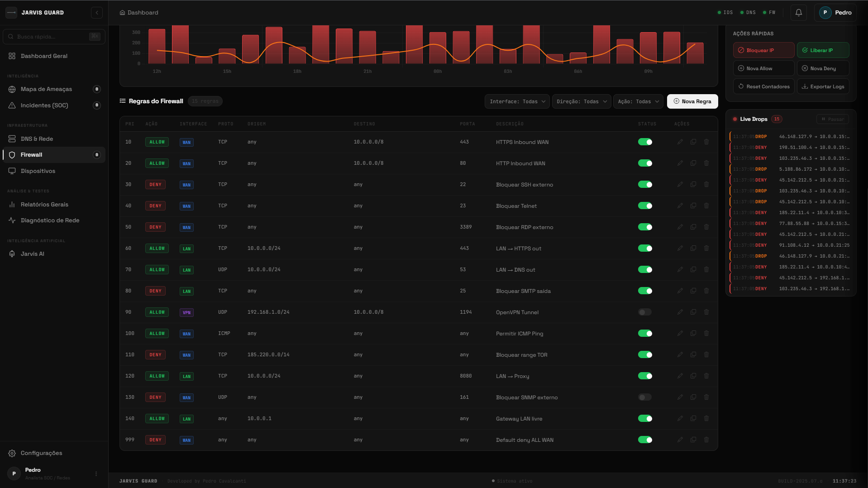Duplicate the Bloquear Telnet rule using copy icon
The width and height of the screenshot is (868, 488).
[x=693, y=206]
